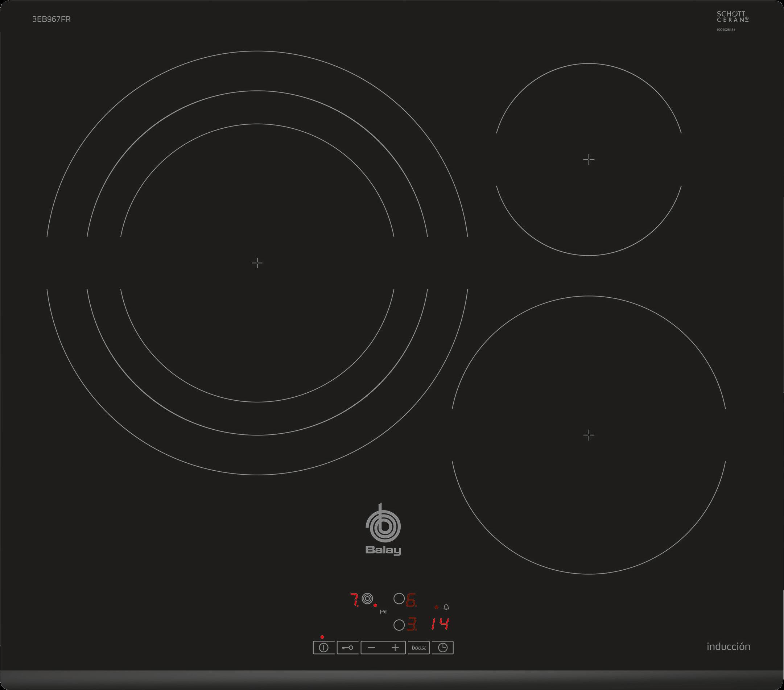Tap the bell alarm icon
The height and width of the screenshot is (690, 784).
click(446, 608)
